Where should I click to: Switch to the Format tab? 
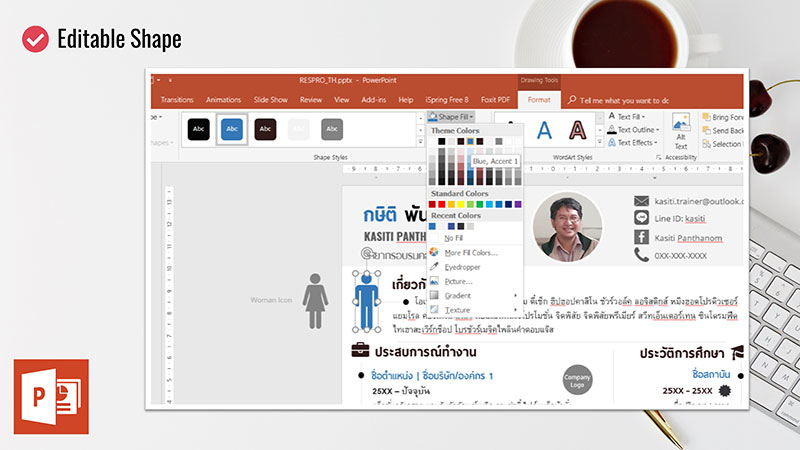coord(538,100)
